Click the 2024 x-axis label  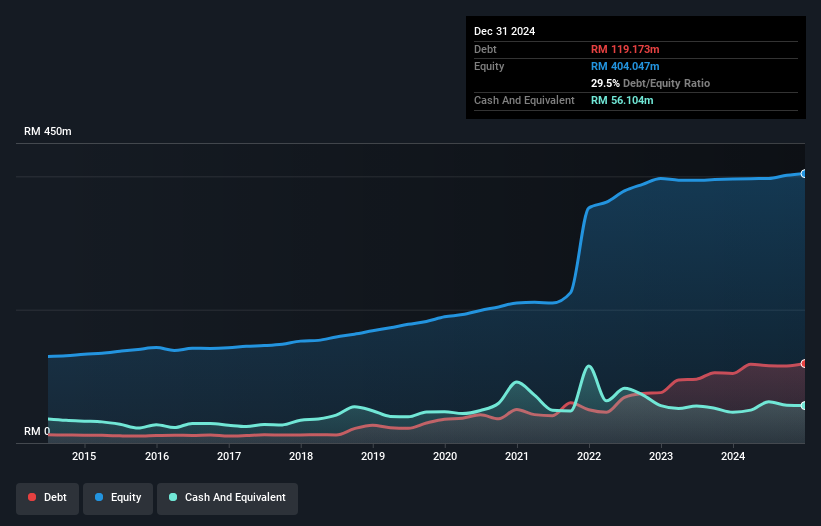[x=733, y=456]
